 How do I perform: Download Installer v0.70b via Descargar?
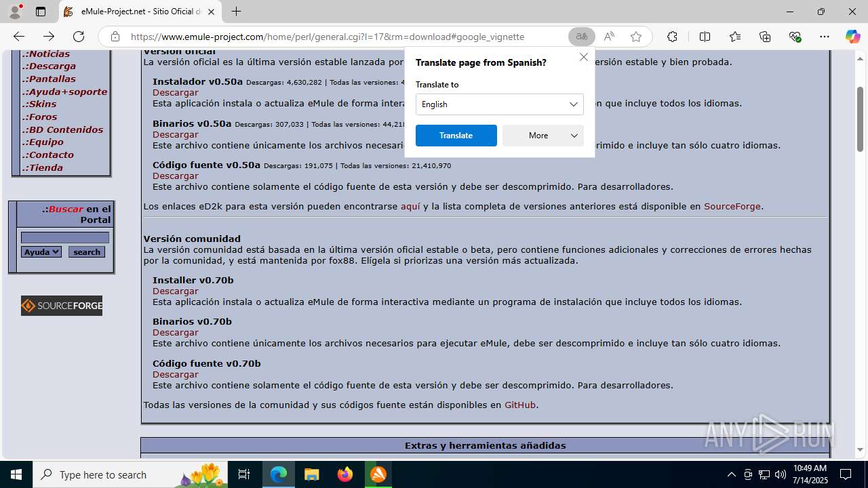click(176, 291)
